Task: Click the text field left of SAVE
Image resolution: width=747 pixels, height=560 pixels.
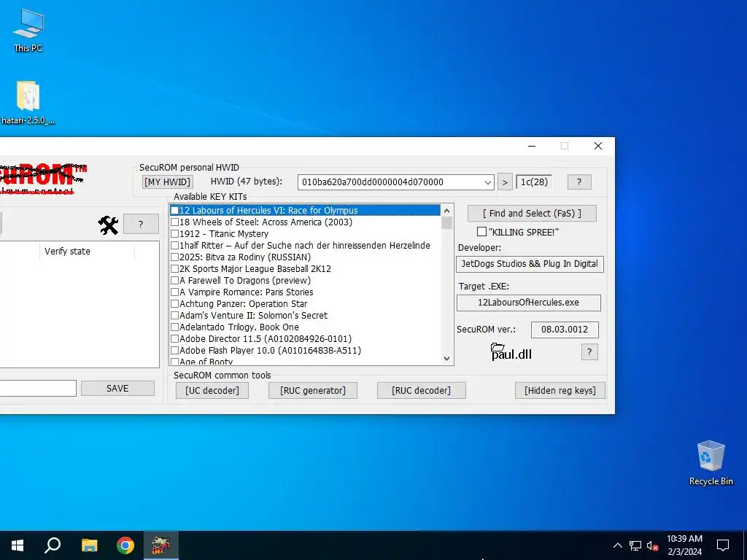Action: point(38,388)
